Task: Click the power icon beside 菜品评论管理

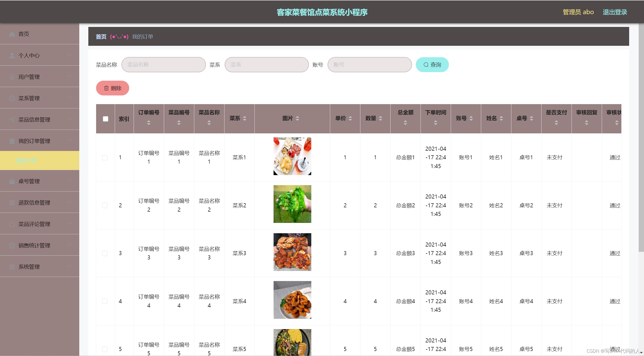Action: tap(12, 224)
